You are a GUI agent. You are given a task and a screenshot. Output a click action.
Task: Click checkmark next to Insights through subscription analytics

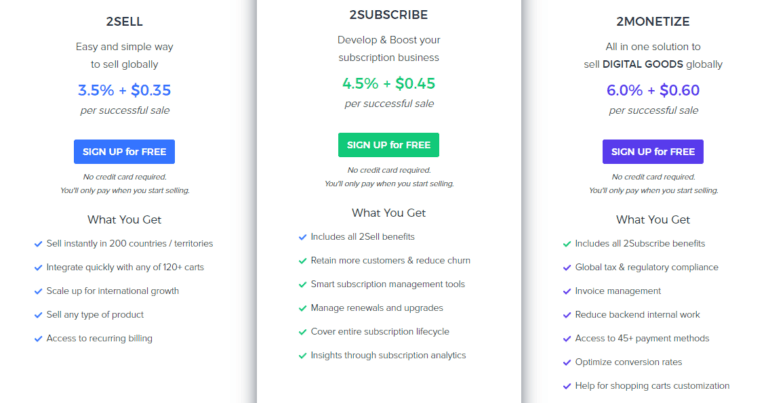[302, 355]
